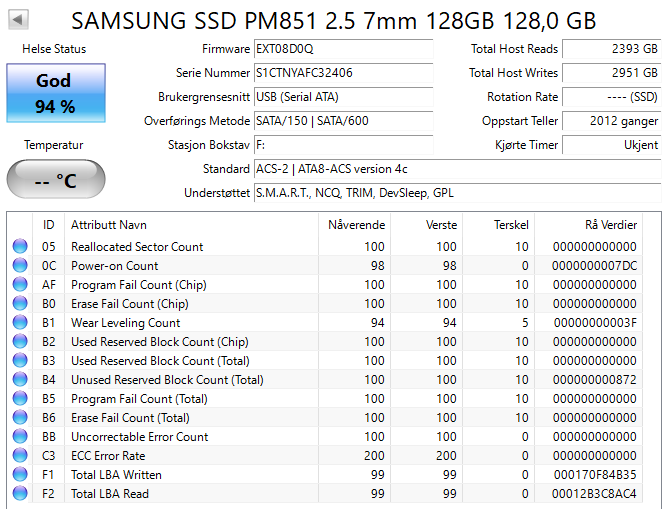
Task: Click the previous disk arrow button
Action: click(x=20, y=20)
